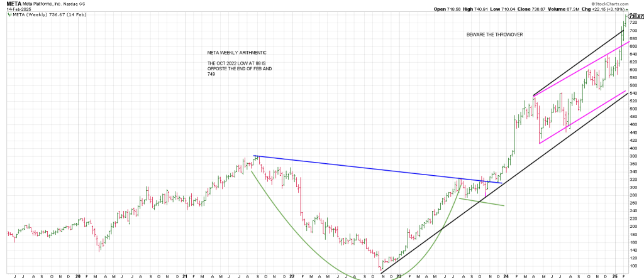Click the 22 year marker on time axis
Viewport: 644px width, 280px height.
coord(292,276)
